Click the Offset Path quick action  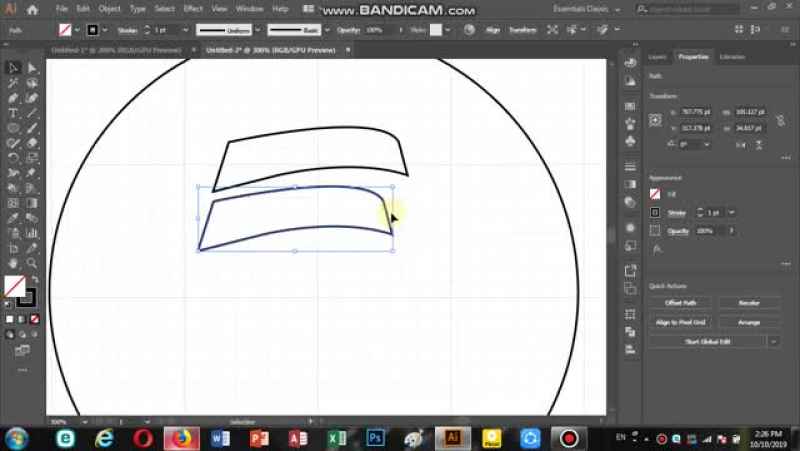pos(681,303)
